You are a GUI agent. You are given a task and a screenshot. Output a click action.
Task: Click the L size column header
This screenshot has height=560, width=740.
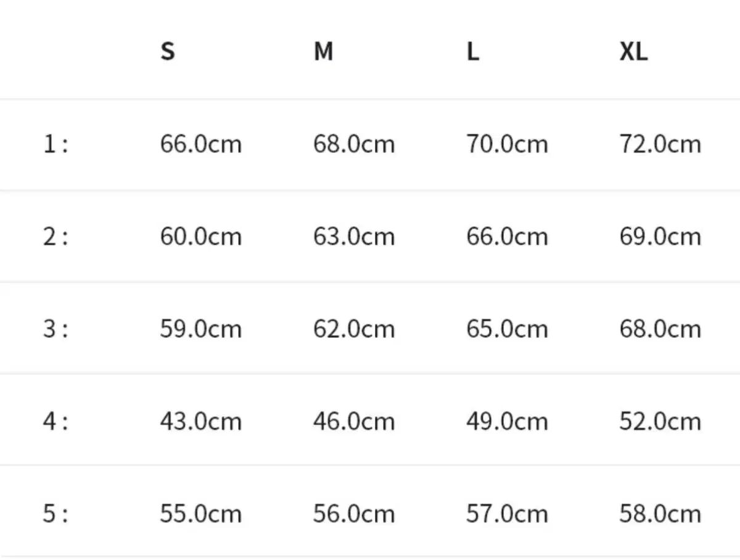(x=472, y=52)
